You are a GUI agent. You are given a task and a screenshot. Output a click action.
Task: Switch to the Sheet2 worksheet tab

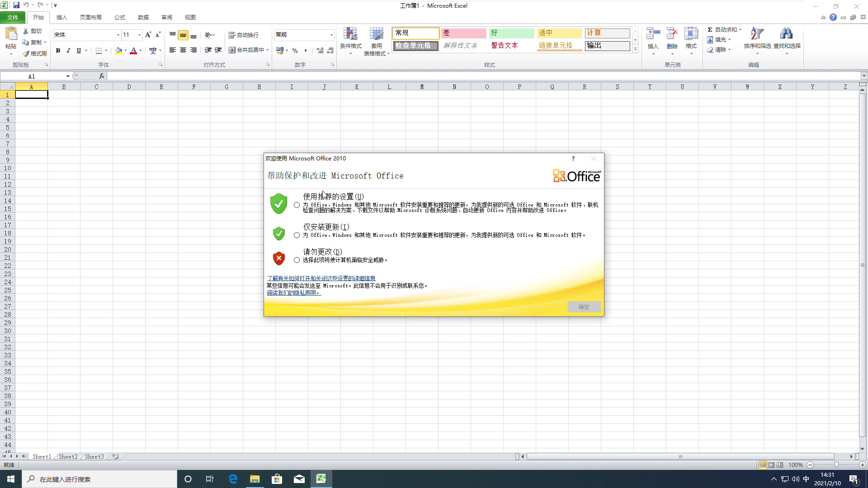[68, 456]
